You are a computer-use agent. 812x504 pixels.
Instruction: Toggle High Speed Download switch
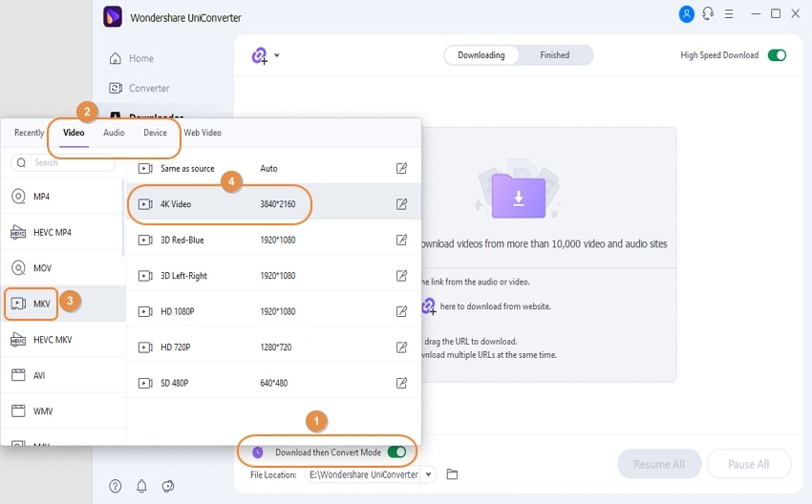pyautogui.click(x=777, y=54)
